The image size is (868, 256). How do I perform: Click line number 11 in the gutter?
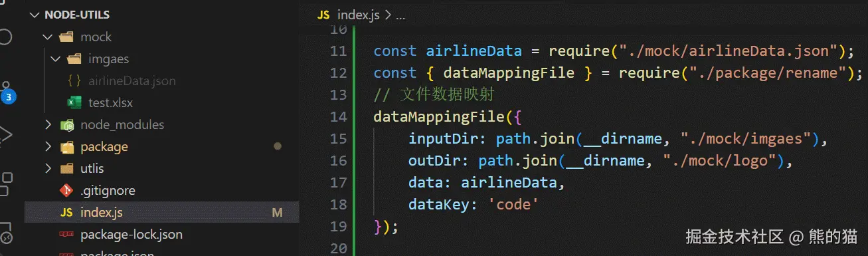pos(338,51)
